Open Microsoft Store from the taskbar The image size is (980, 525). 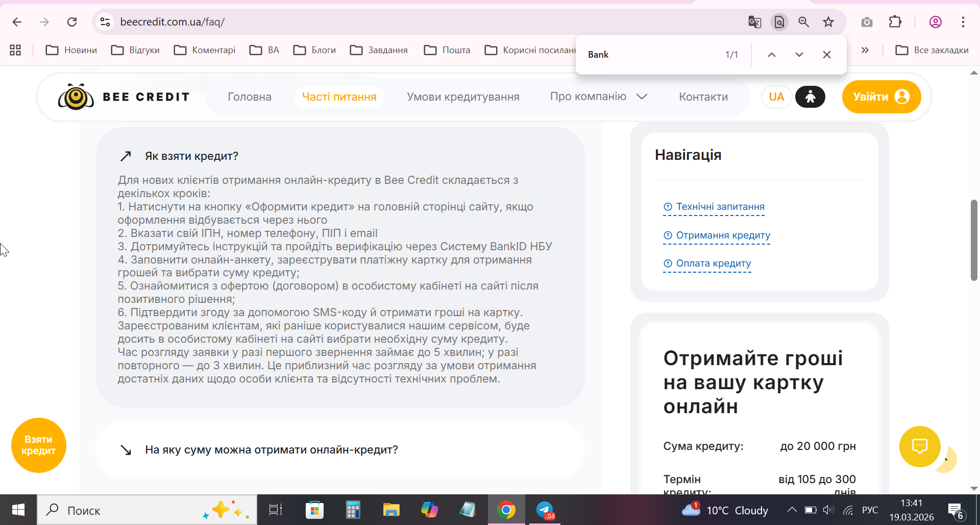314,510
